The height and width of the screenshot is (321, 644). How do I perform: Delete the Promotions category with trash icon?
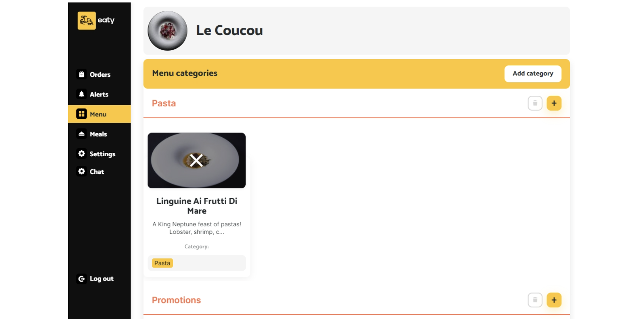coord(535,300)
